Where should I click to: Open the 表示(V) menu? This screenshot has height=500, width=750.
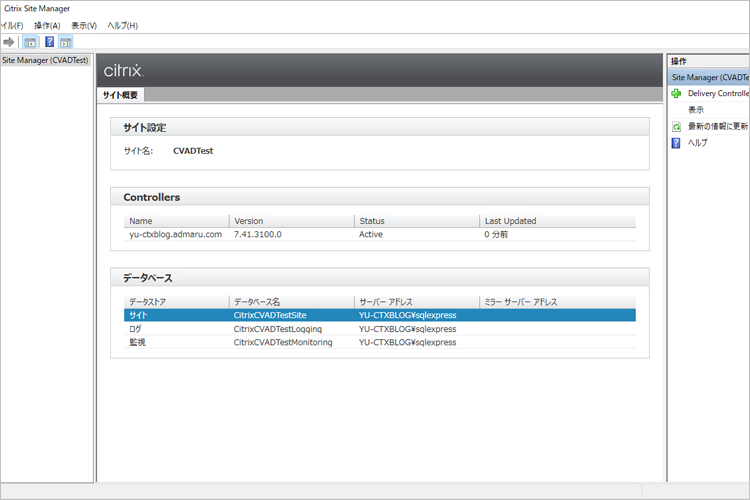(x=84, y=25)
